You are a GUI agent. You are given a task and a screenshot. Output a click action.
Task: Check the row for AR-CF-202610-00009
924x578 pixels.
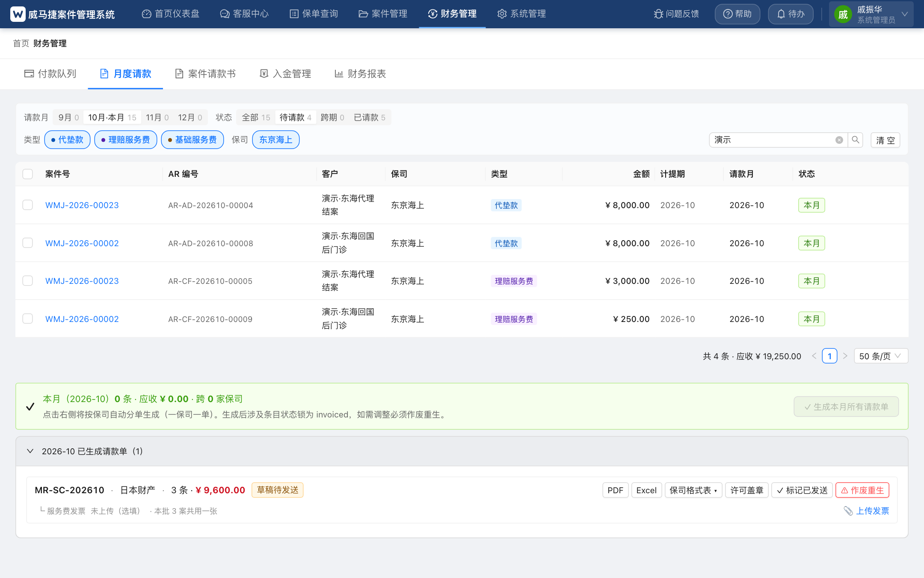(28, 319)
